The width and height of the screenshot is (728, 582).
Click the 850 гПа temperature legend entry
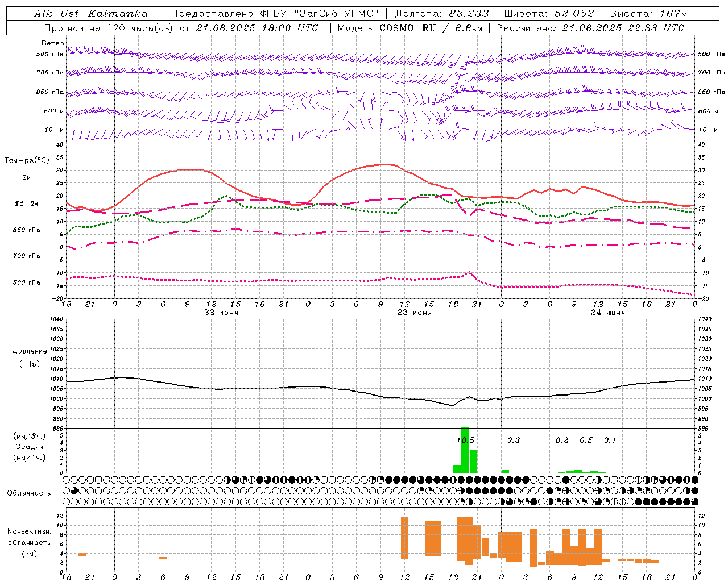[27, 230]
